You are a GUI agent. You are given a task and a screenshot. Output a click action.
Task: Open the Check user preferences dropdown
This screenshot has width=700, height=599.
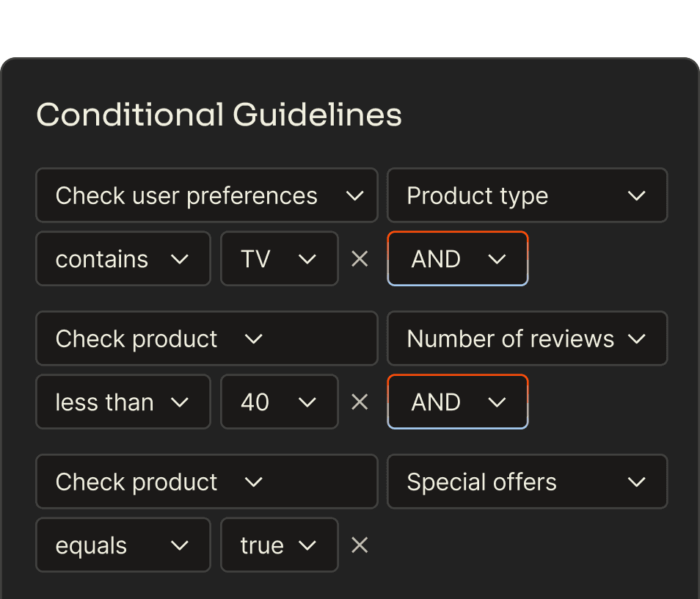click(207, 195)
